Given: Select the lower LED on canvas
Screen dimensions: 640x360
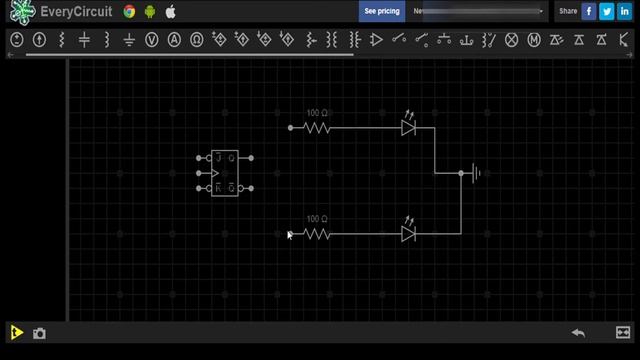Looking at the screenshot, I should coord(409,233).
